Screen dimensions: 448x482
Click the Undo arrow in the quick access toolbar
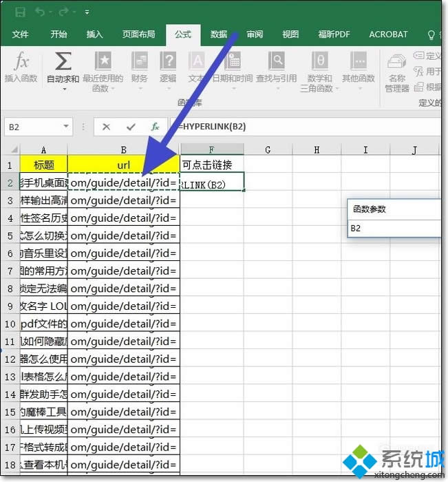pyautogui.click(x=40, y=12)
